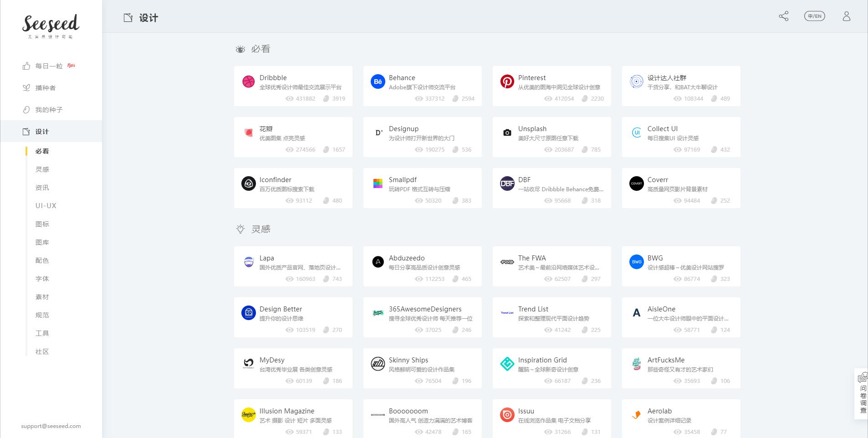Click the Coverr black circle icon
The width and height of the screenshot is (868, 438).
click(x=637, y=183)
